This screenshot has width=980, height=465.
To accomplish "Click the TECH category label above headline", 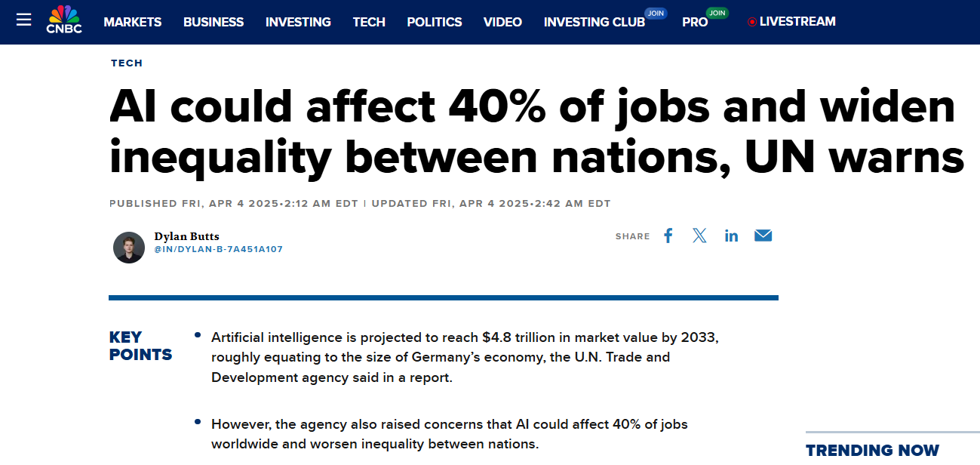I will [127, 63].
